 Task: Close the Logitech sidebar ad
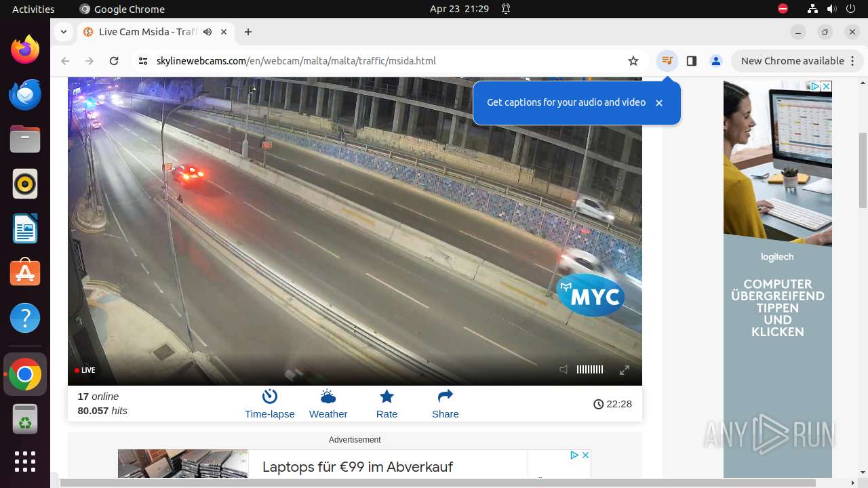coord(827,86)
